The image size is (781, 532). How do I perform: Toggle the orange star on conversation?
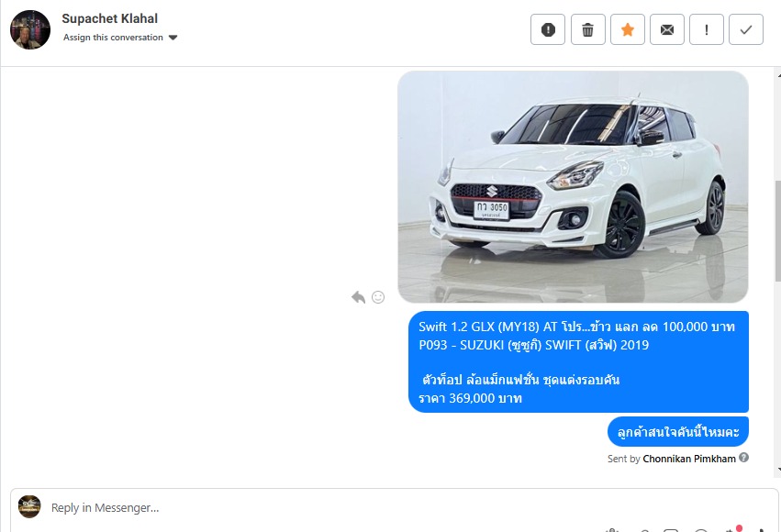(x=628, y=30)
